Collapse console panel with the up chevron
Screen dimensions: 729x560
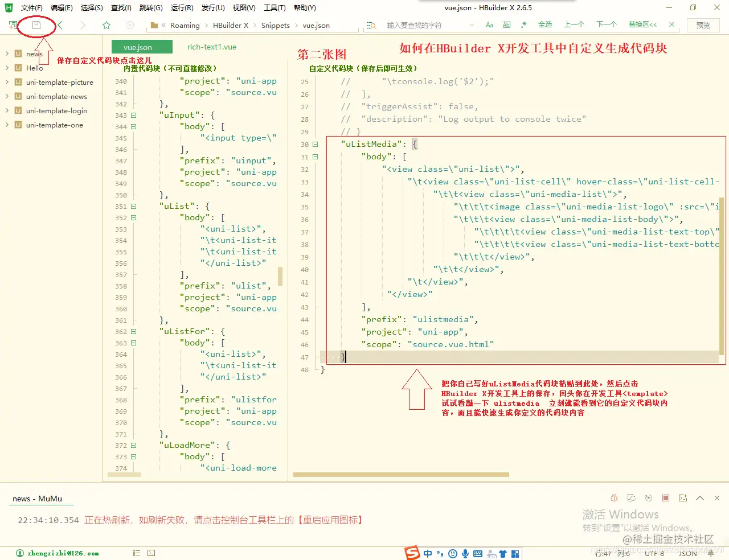pos(700,498)
